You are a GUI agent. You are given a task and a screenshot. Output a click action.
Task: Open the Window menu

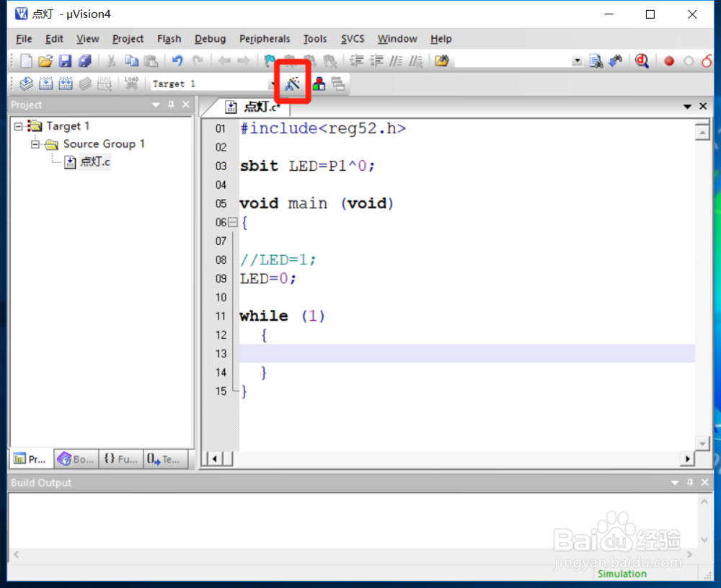[x=397, y=39]
